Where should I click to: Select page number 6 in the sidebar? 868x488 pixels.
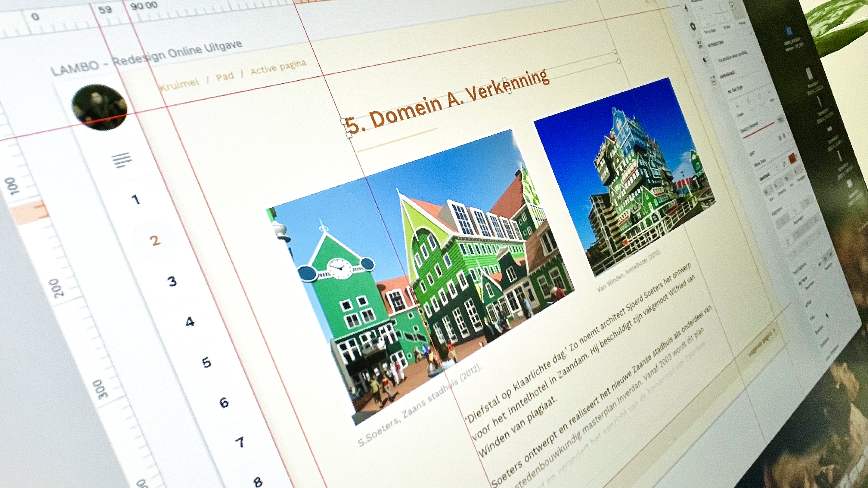tap(224, 403)
